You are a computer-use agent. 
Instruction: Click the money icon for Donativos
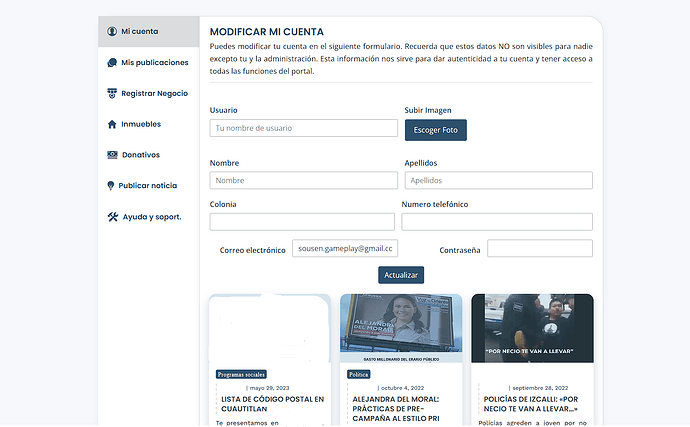112,155
